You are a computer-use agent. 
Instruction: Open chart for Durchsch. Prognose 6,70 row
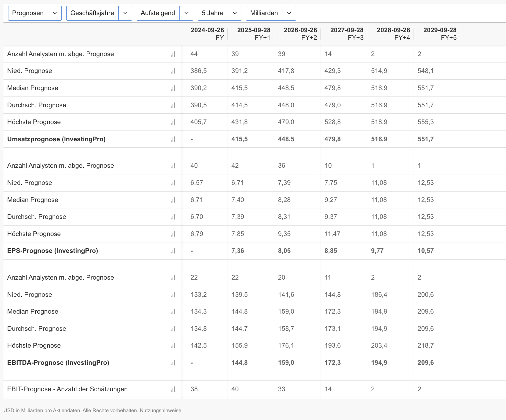click(173, 217)
